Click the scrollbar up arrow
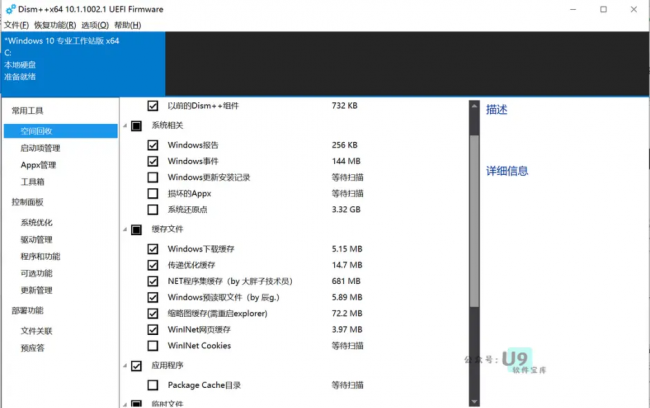 pyautogui.click(x=474, y=106)
